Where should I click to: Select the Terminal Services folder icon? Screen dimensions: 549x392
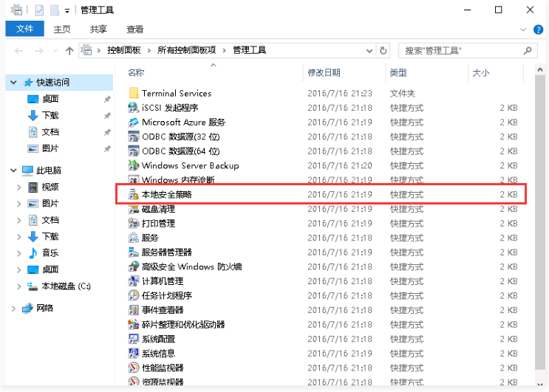point(134,93)
